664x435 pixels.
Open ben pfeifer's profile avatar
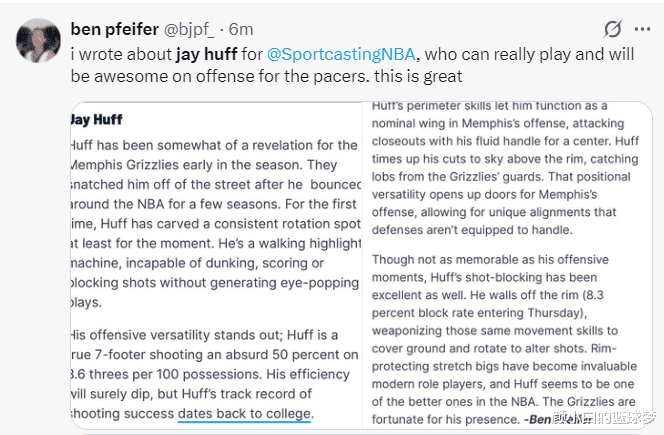[x=38, y=39]
